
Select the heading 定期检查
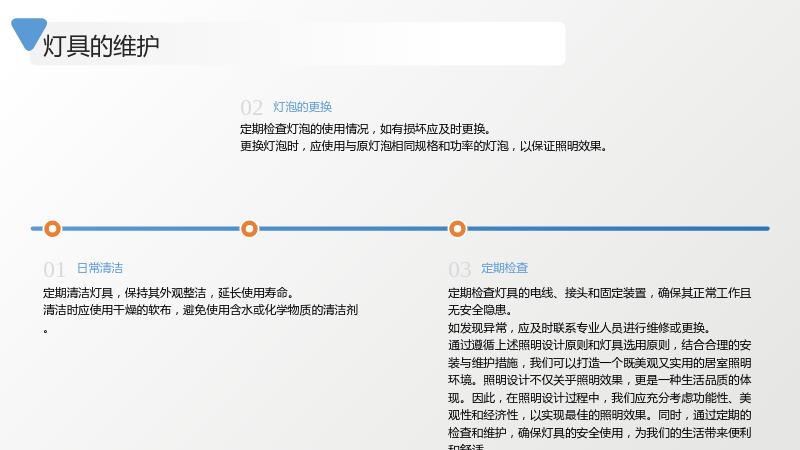coord(505,268)
